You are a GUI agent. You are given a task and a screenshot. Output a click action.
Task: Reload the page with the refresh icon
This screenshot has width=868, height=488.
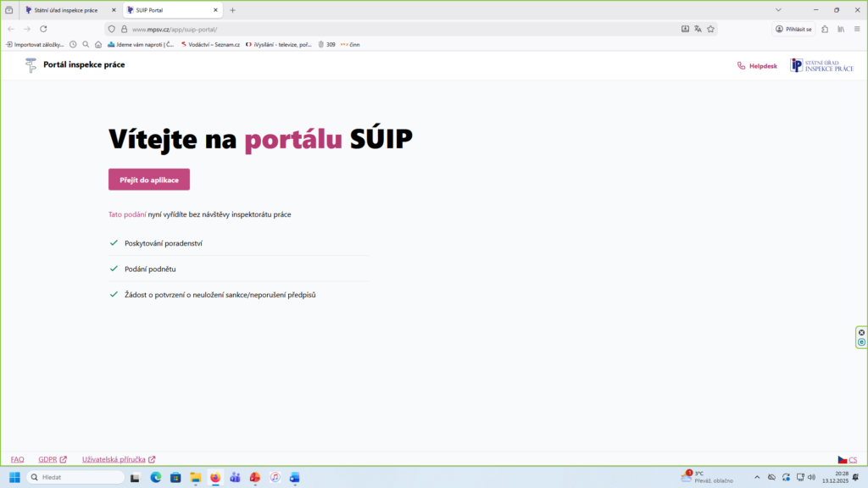pos(43,29)
